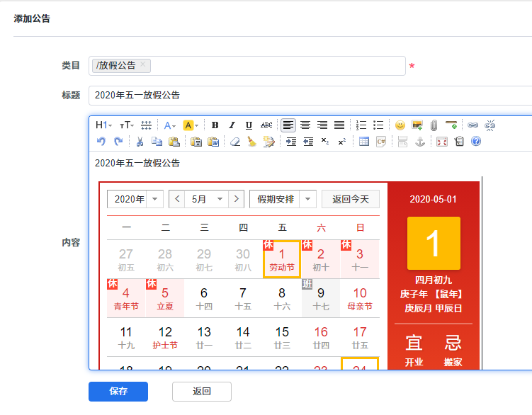
Task: Open the 2020年 year dropdown
Action: [135, 199]
